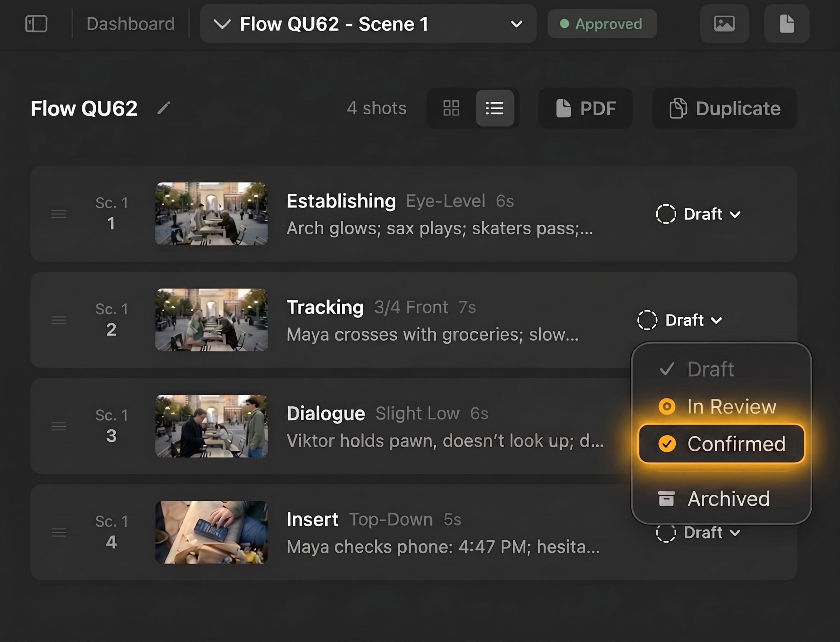840x642 pixels.
Task: Duplicate the flow
Action: pyautogui.click(x=724, y=108)
